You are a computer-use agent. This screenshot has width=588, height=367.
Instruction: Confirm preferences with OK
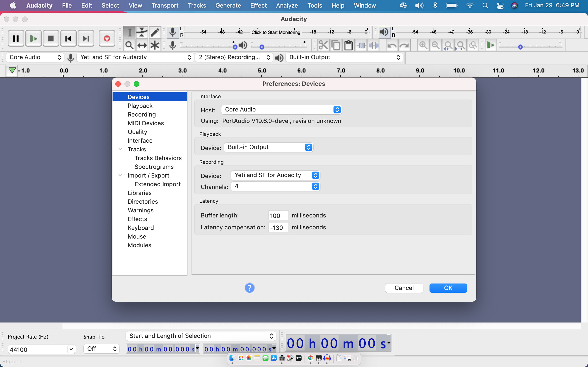(x=448, y=288)
